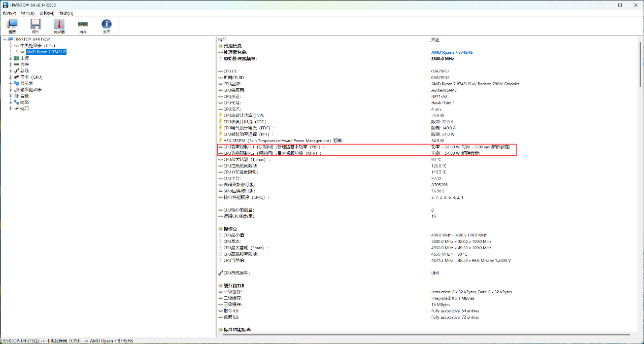Select the 显卡 (GPU) tree node
Image resolution: width=644 pixels, height=344 pixels.
point(31,77)
